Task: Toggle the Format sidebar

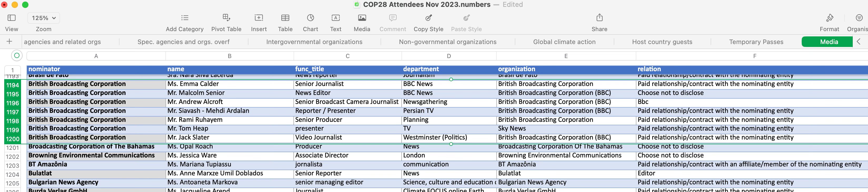Action: coord(829,18)
